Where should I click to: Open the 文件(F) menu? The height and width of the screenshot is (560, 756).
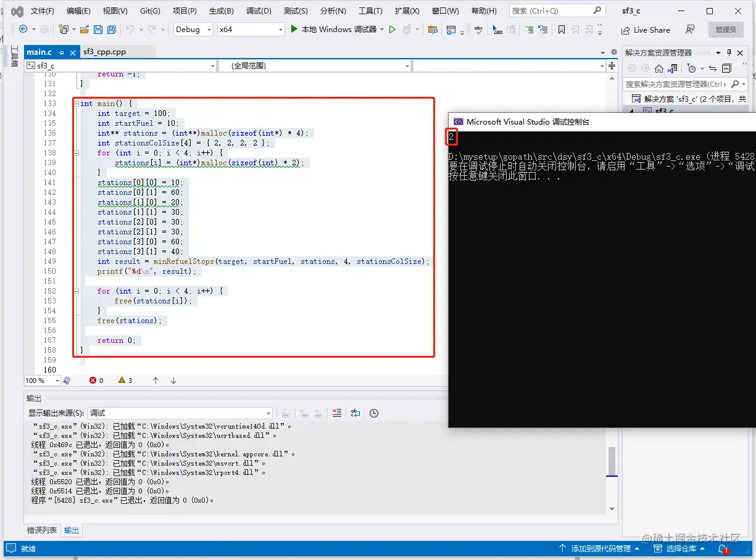coord(43,11)
